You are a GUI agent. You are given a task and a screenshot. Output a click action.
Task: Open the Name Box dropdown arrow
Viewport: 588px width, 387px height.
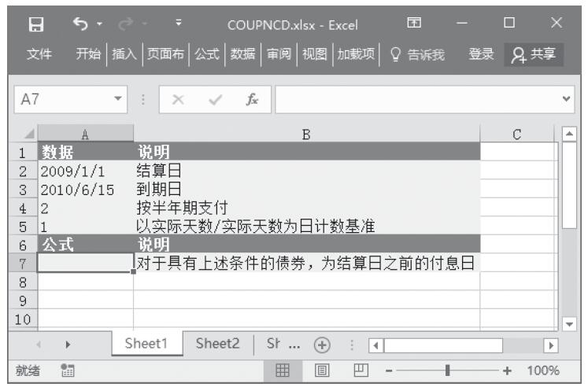(x=118, y=100)
